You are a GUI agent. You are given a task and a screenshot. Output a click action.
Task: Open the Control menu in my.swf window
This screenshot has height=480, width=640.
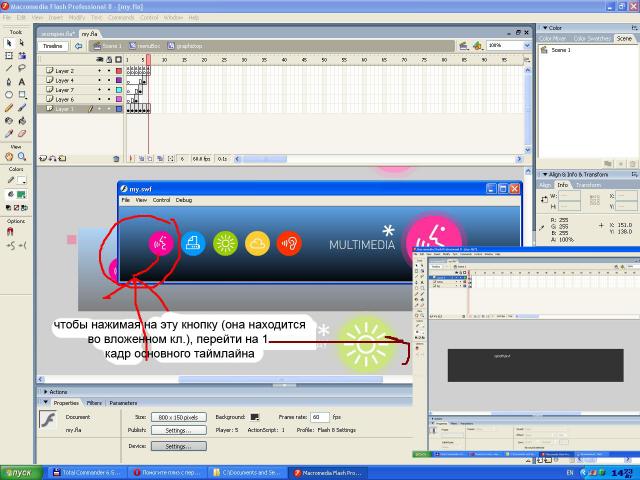[x=161, y=200]
